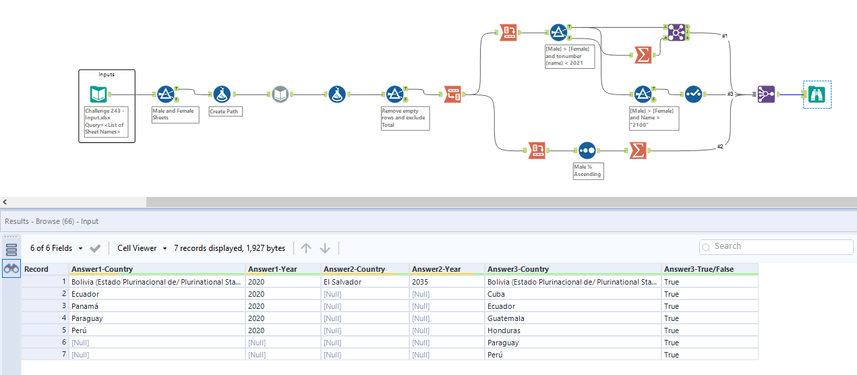This screenshot has width=857, height=375.
Task: Select the orange Transpose tool
Action: point(452,94)
